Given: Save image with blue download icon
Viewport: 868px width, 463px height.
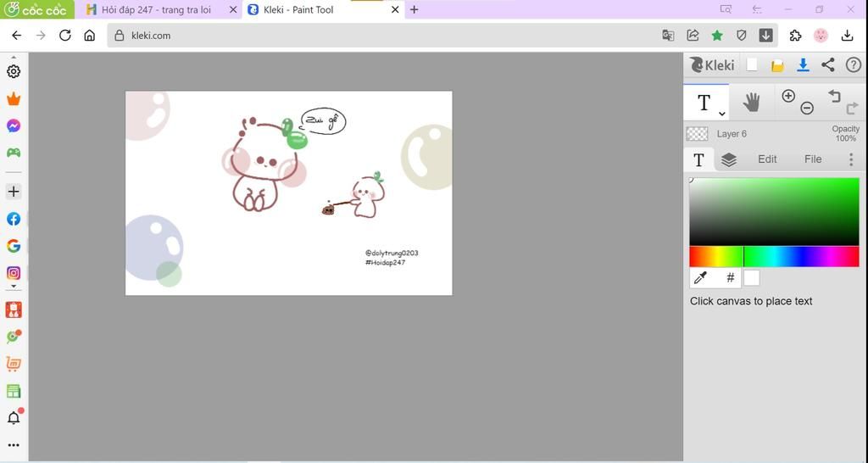Looking at the screenshot, I should (803, 64).
